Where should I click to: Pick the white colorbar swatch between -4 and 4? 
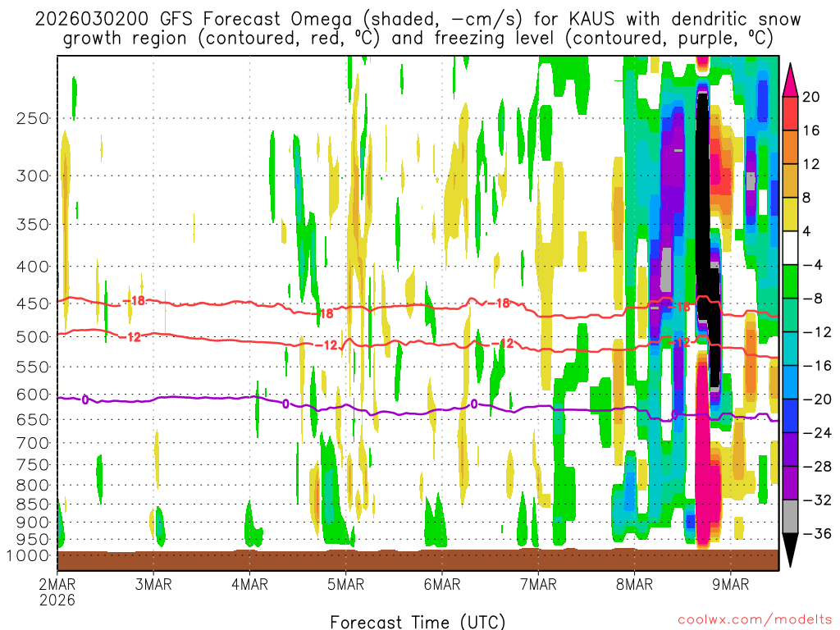coord(790,248)
